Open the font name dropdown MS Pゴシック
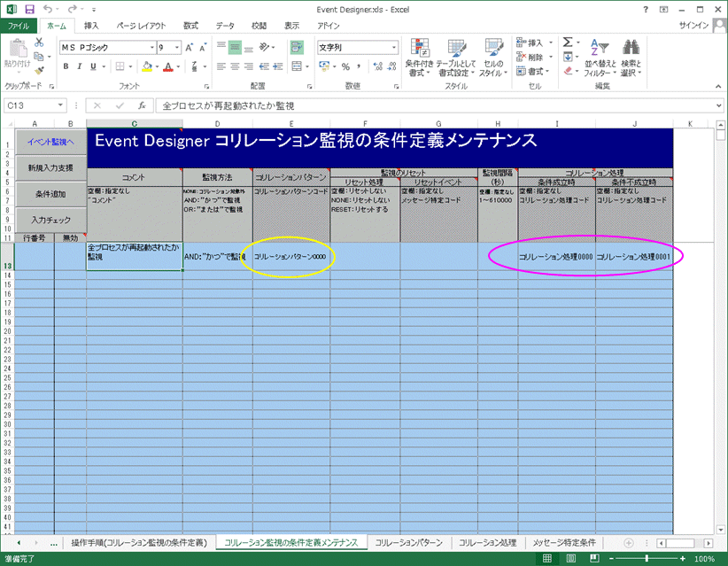This screenshot has width=728, height=566. coord(151,47)
